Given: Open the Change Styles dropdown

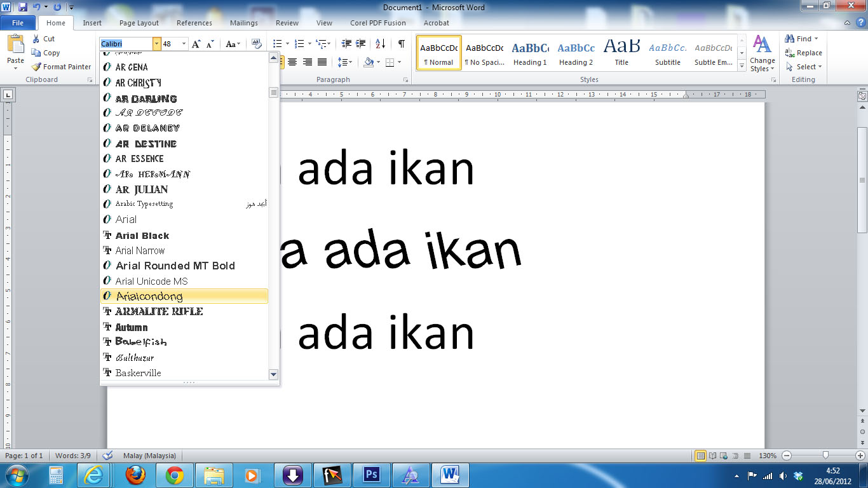Looking at the screenshot, I should [762, 54].
